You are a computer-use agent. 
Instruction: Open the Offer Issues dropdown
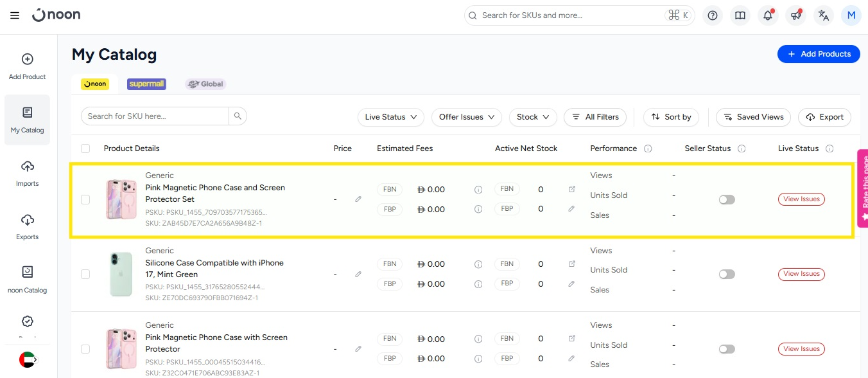466,117
